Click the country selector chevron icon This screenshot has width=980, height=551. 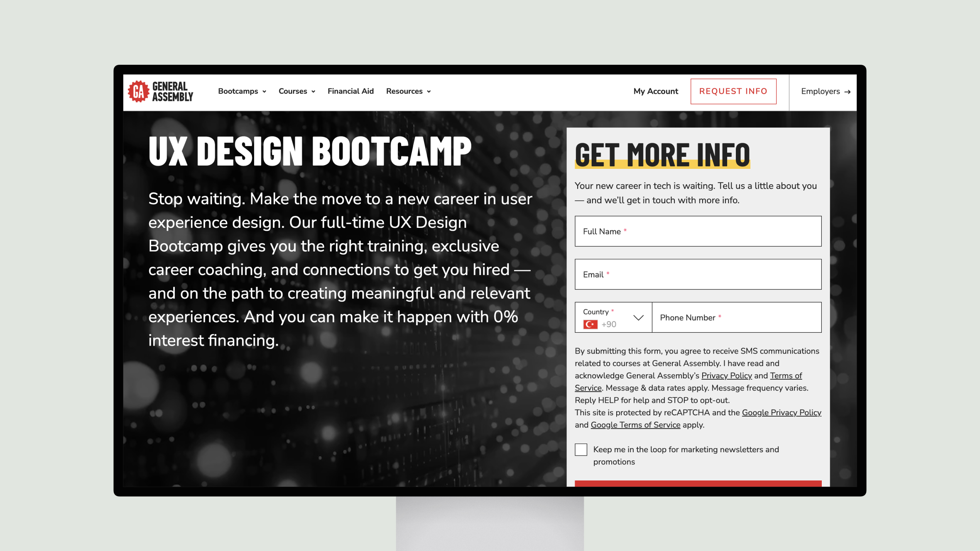[x=639, y=317]
